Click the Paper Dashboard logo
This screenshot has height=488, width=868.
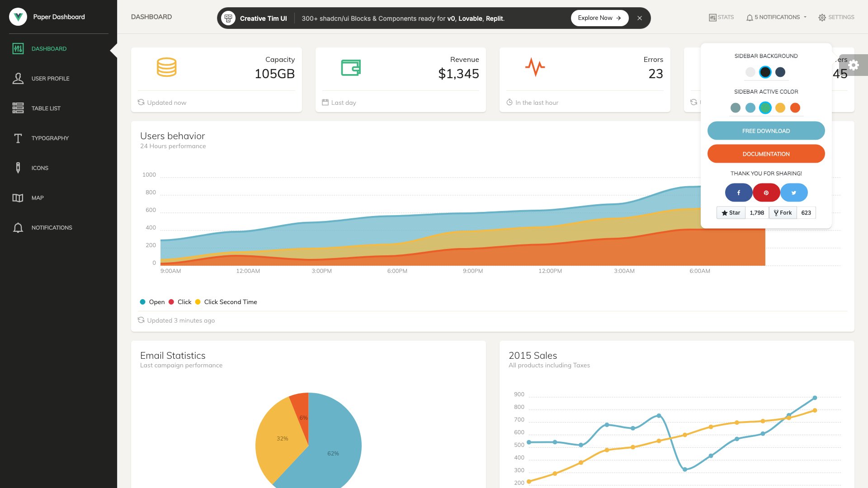(47, 17)
